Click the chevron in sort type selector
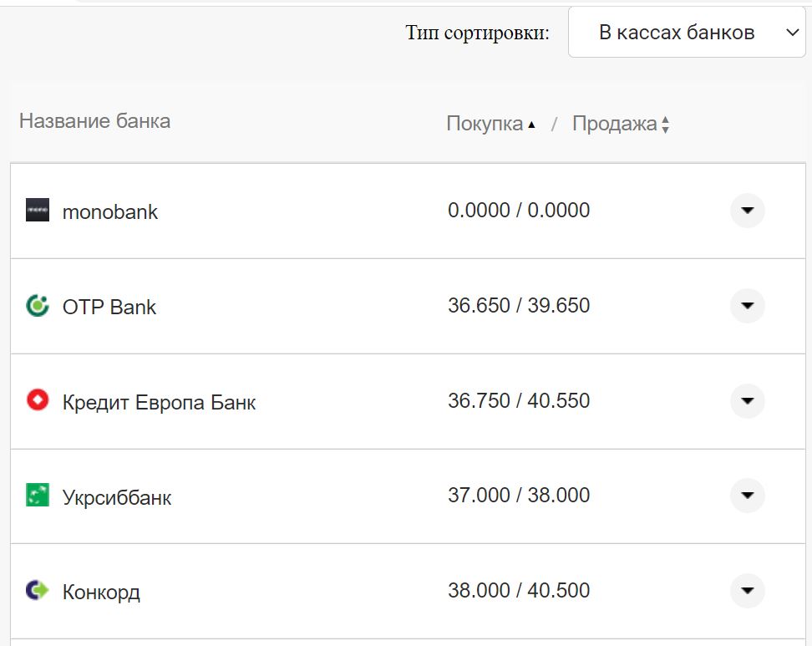The height and width of the screenshot is (646, 812). (x=791, y=32)
